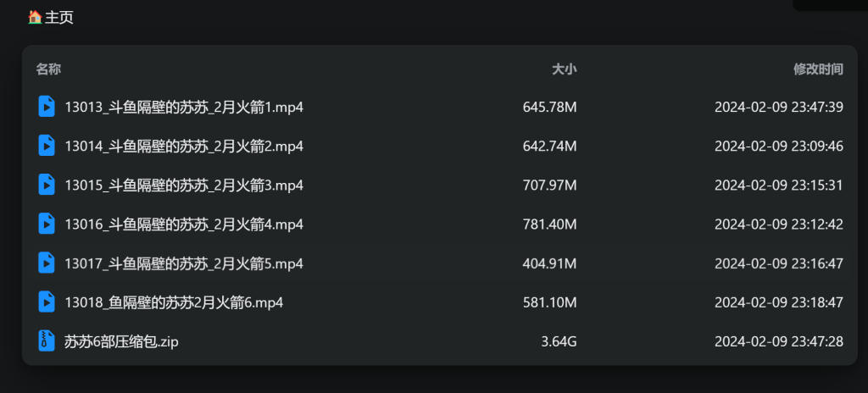Sort files by 大小 column header
Screen dimensions: 868x393
pos(564,69)
